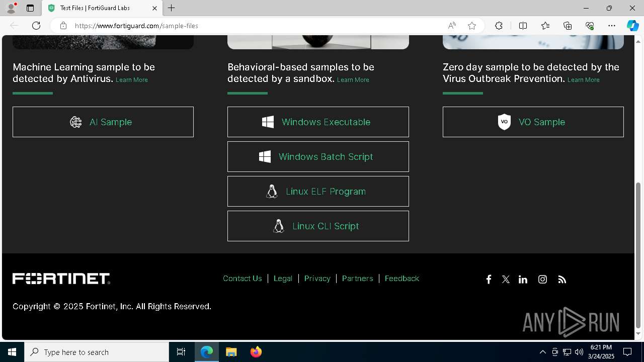Open Learn More for Antivirus machine learning
Image resolution: width=644 pixels, height=362 pixels.
click(132, 79)
